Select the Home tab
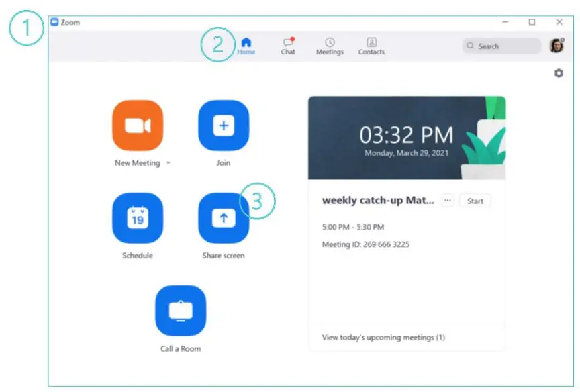 point(246,46)
